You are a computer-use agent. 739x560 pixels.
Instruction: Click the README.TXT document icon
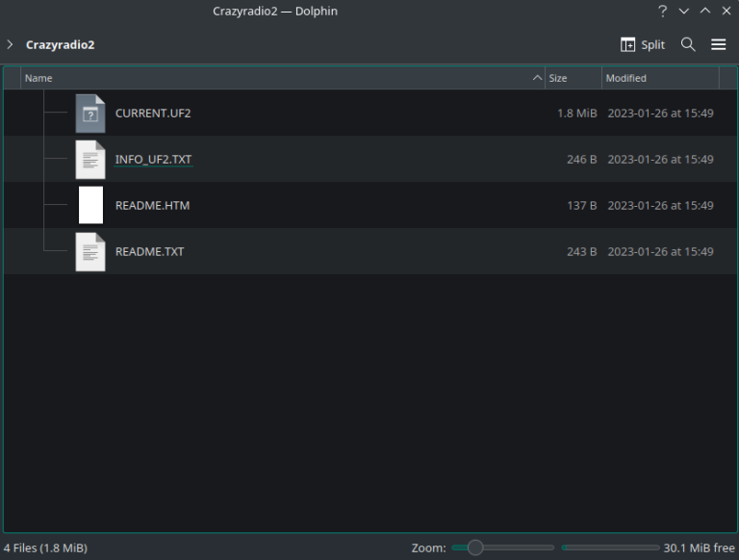tap(90, 252)
